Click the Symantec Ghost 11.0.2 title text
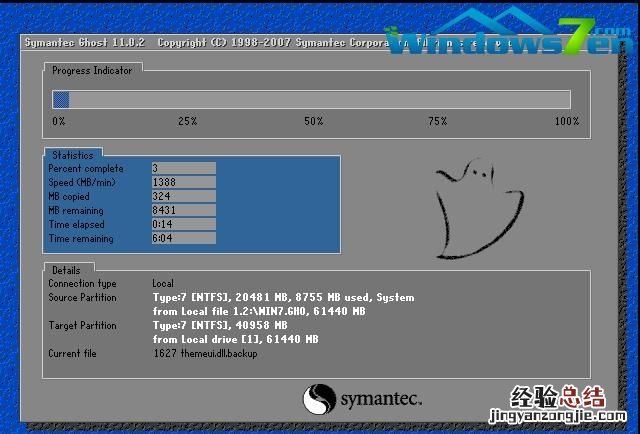 click(85, 44)
